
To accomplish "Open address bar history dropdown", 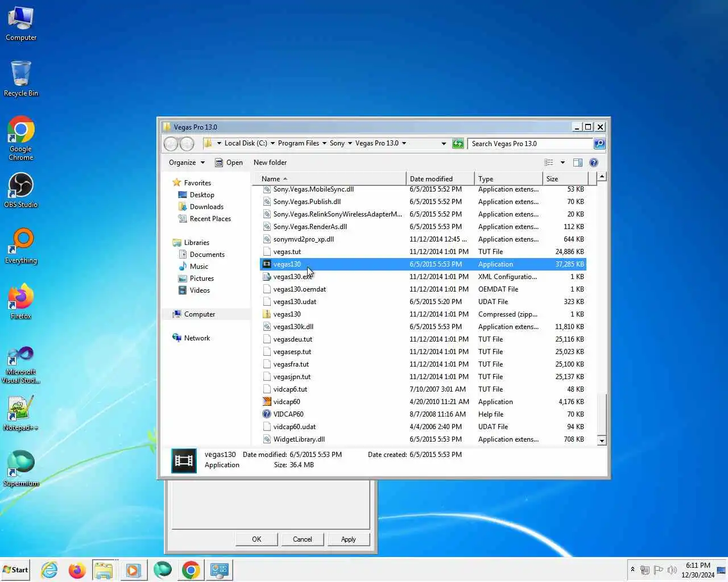I will click(444, 144).
